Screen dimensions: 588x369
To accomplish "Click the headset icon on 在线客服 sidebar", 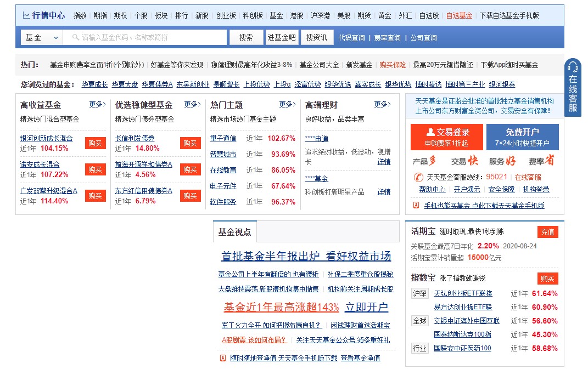I will tap(573, 67).
